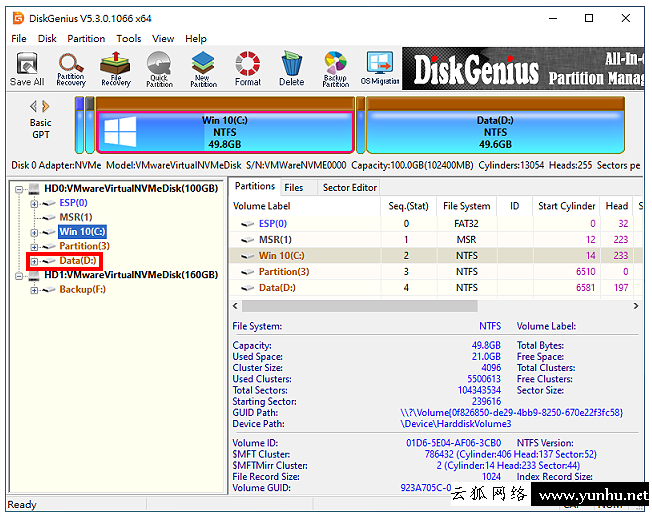
Task: Sort by the Volume Label column header
Action: point(305,206)
